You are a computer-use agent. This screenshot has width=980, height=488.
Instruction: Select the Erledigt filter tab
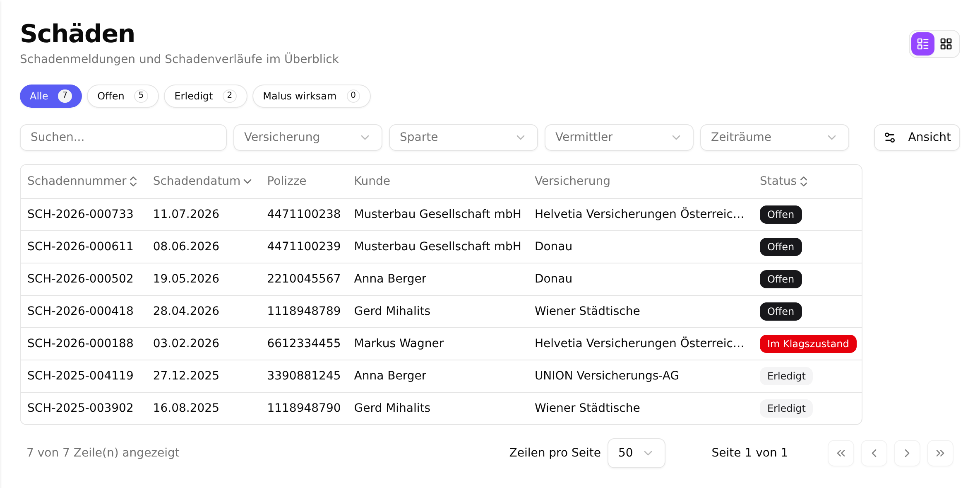[206, 96]
